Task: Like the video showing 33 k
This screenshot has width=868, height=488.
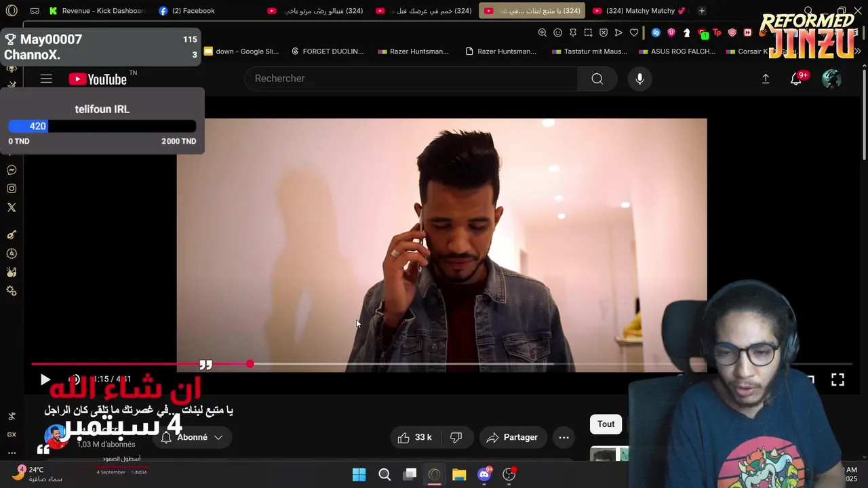Action: click(415, 438)
